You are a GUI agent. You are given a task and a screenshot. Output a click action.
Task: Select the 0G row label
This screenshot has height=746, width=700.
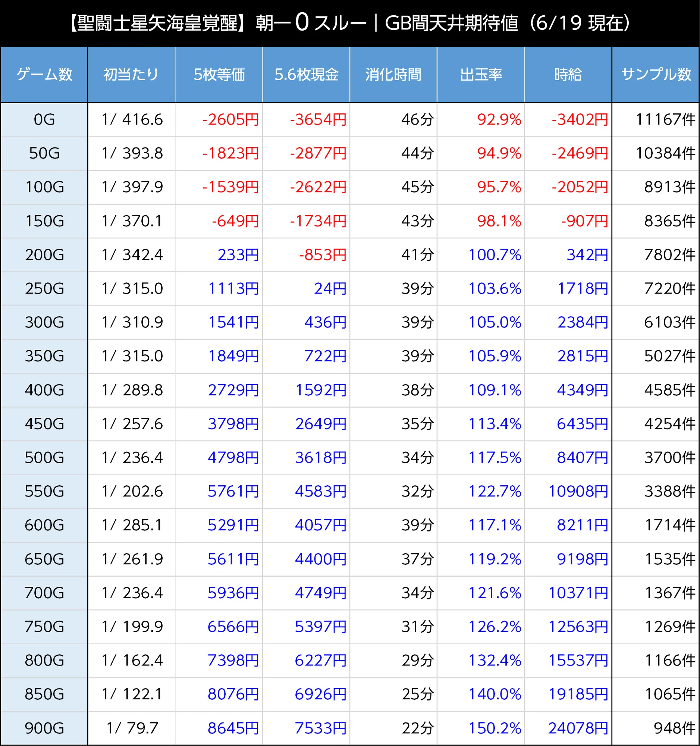click(44, 120)
